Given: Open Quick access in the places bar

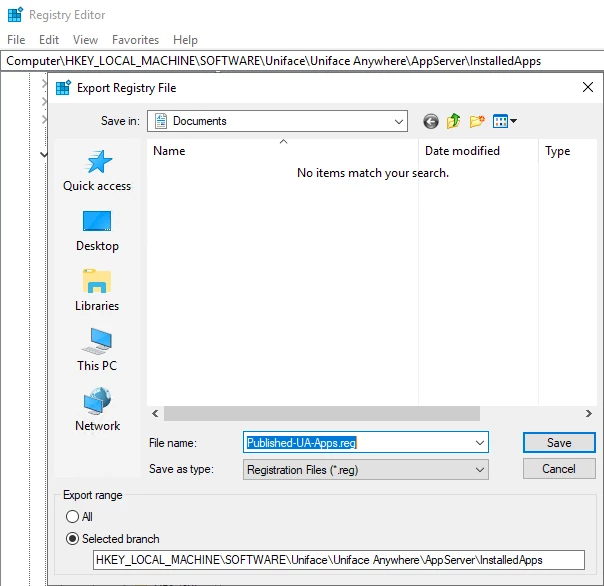Looking at the screenshot, I should pos(97,171).
